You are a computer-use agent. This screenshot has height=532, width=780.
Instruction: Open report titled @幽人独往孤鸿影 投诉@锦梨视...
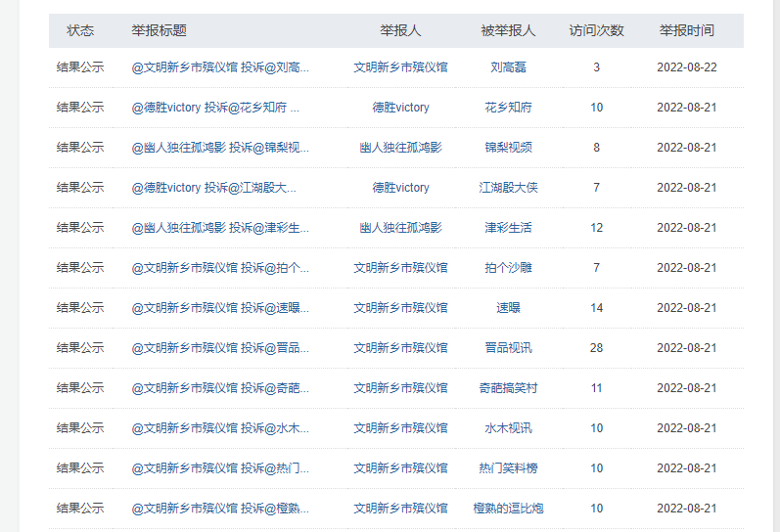[220, 148]
